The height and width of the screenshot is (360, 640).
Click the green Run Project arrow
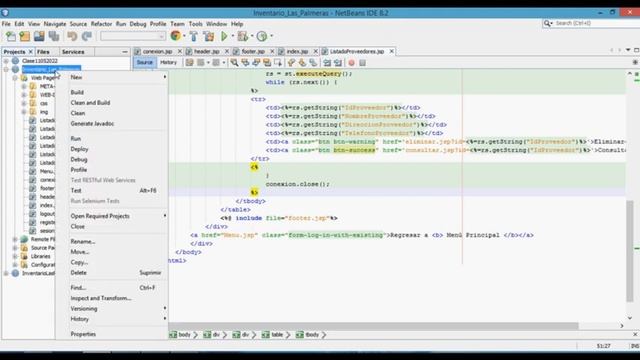224,36
